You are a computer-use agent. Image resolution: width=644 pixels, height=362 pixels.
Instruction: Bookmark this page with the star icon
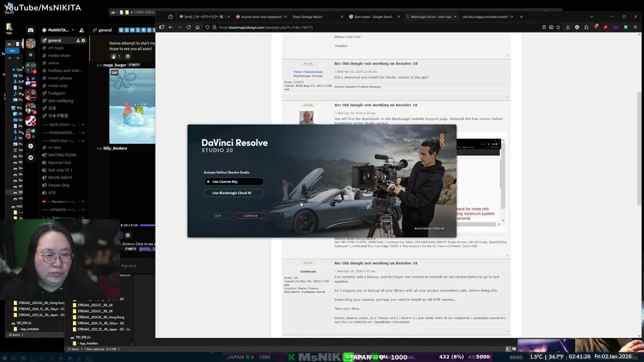pyautogui.click(x=558, y=27)
